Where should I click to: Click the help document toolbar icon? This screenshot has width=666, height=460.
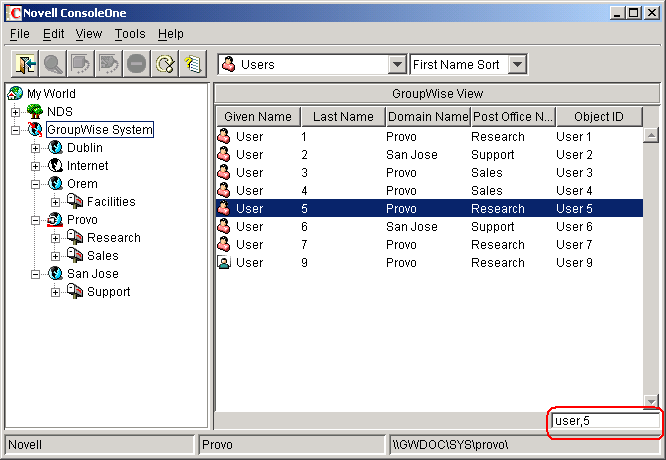click(x=193, y=64)
